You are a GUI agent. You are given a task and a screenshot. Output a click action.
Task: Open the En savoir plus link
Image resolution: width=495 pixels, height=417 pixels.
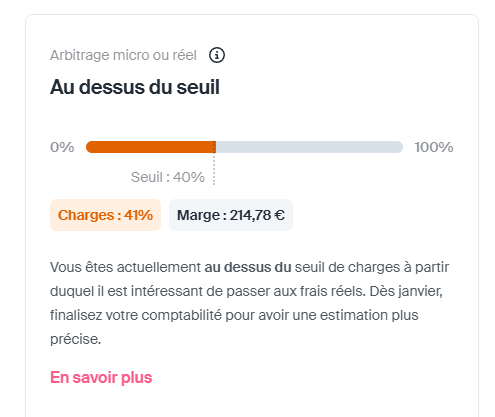click(x=101, y=378)
